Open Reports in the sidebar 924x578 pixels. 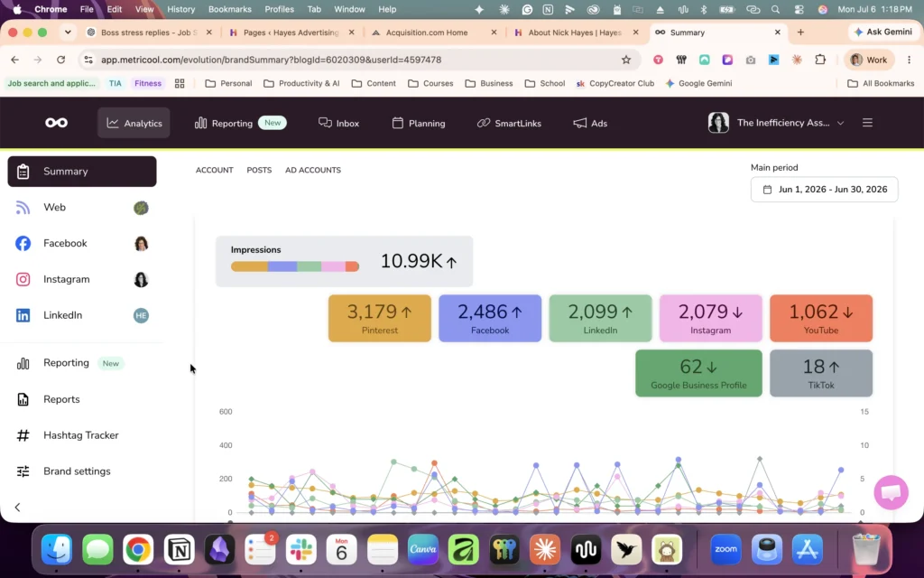82,399
